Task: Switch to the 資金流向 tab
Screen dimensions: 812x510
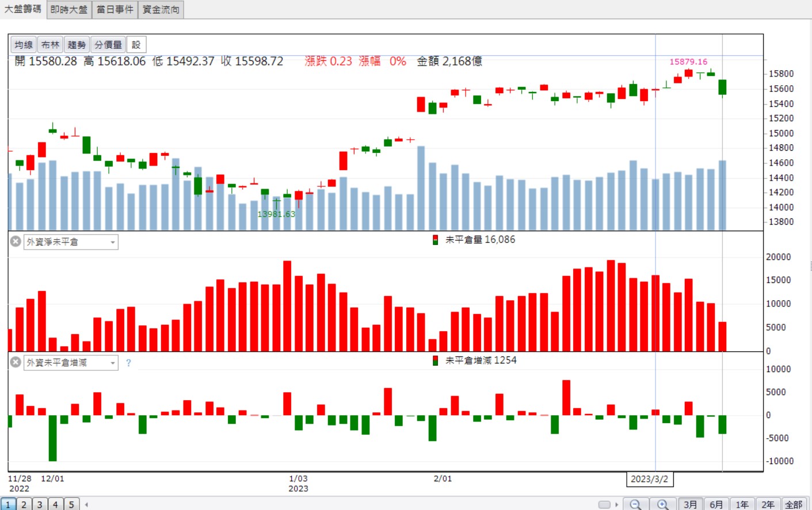Action: 161,9
